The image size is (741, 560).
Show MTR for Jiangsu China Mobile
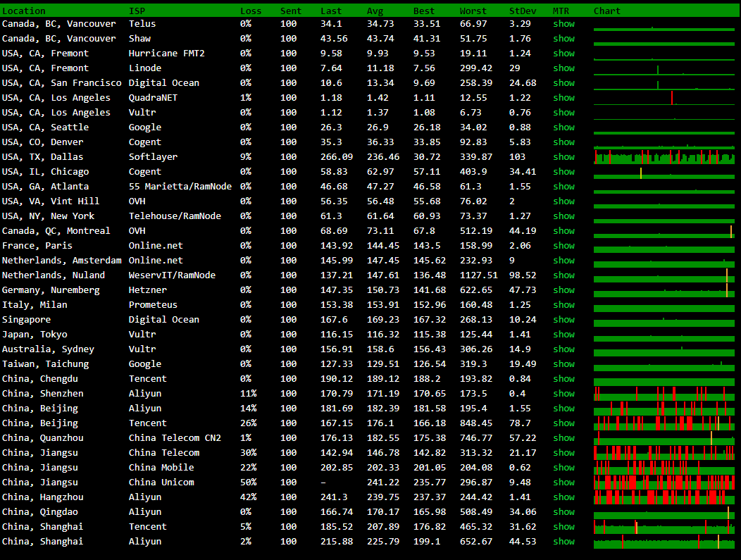click(563, 468)
